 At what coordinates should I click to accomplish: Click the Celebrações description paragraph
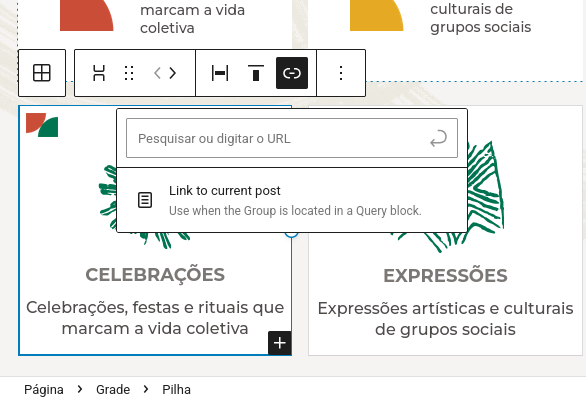(155, 318)
